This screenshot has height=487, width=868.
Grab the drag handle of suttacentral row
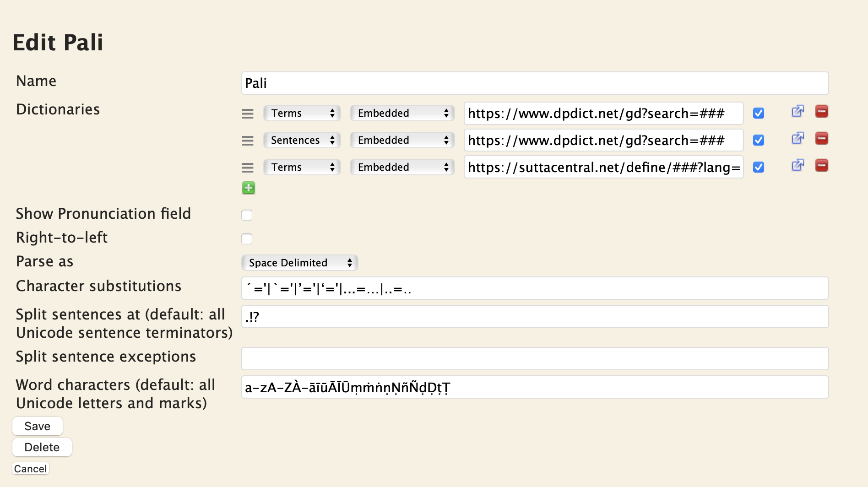pyautogui.click(x=248, y=168)
